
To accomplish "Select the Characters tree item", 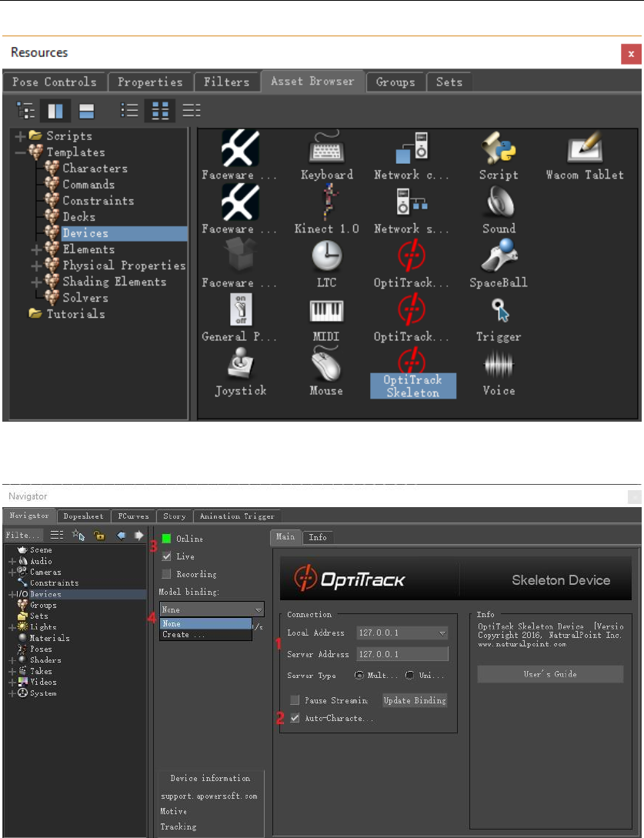I will [x=95, y=169].
